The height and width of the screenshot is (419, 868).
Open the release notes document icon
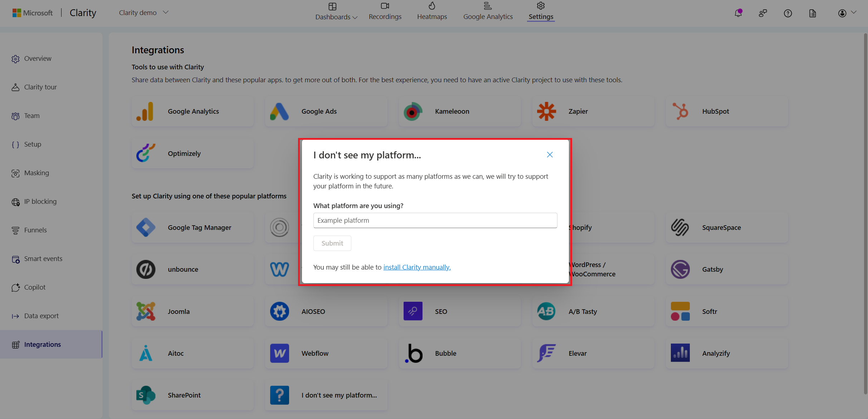coord(812,13)
